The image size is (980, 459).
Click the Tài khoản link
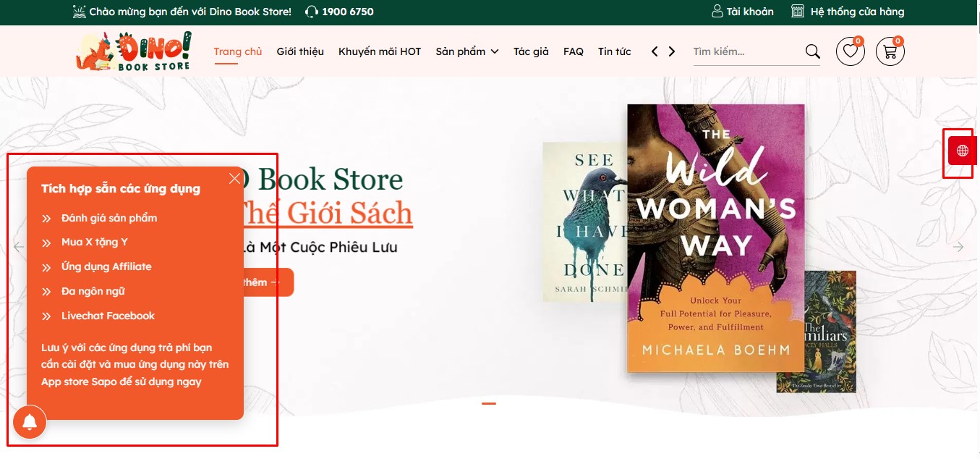[x=750, y=12]
